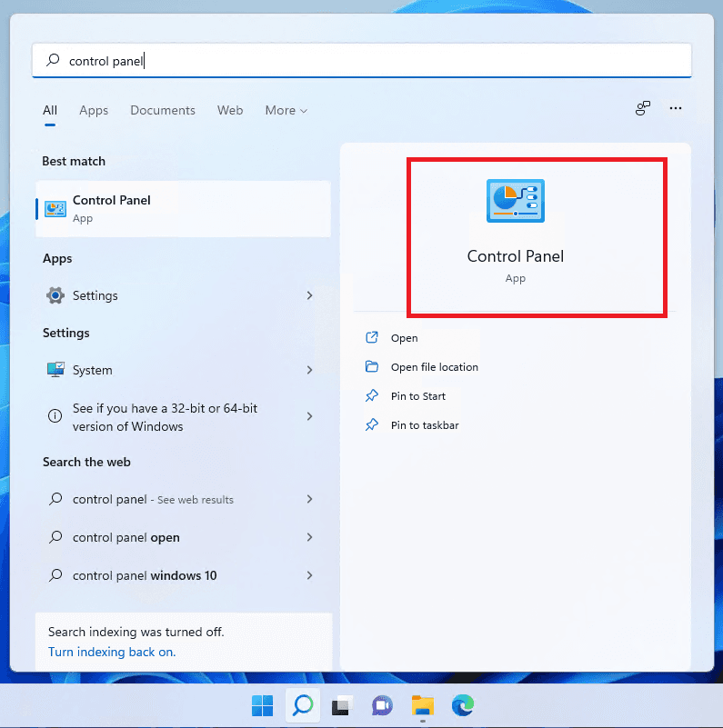Click the 'Settings' app result label

95,295
